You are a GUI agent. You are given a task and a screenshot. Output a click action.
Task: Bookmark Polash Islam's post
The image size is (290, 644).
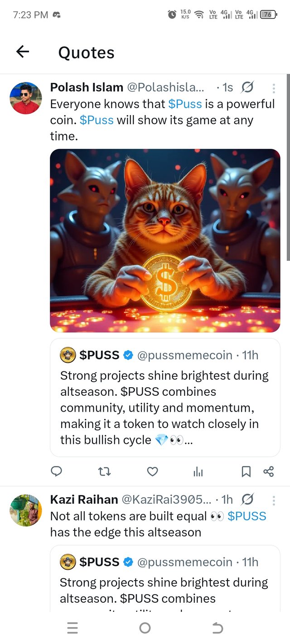pos(246,472)
